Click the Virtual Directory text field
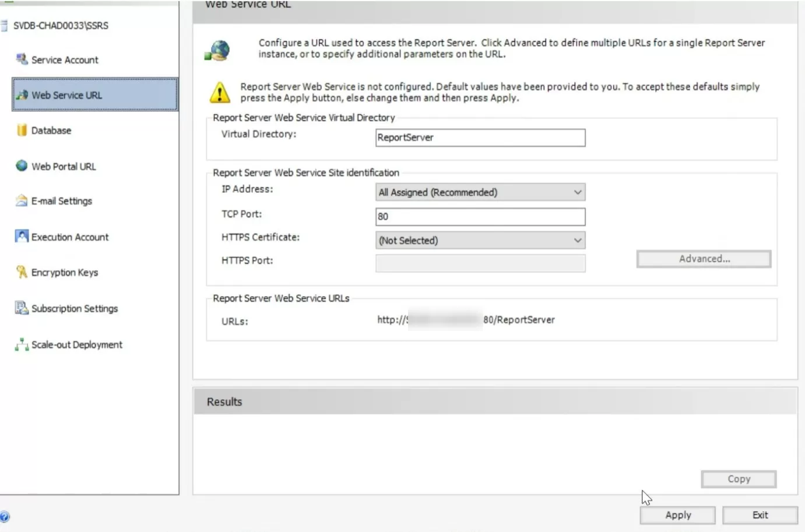The image size is (805, 532). point(480,138)
